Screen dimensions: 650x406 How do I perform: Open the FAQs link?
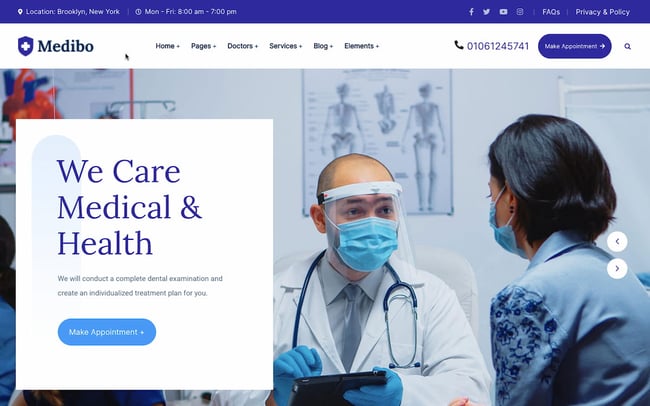coord(551,12)
